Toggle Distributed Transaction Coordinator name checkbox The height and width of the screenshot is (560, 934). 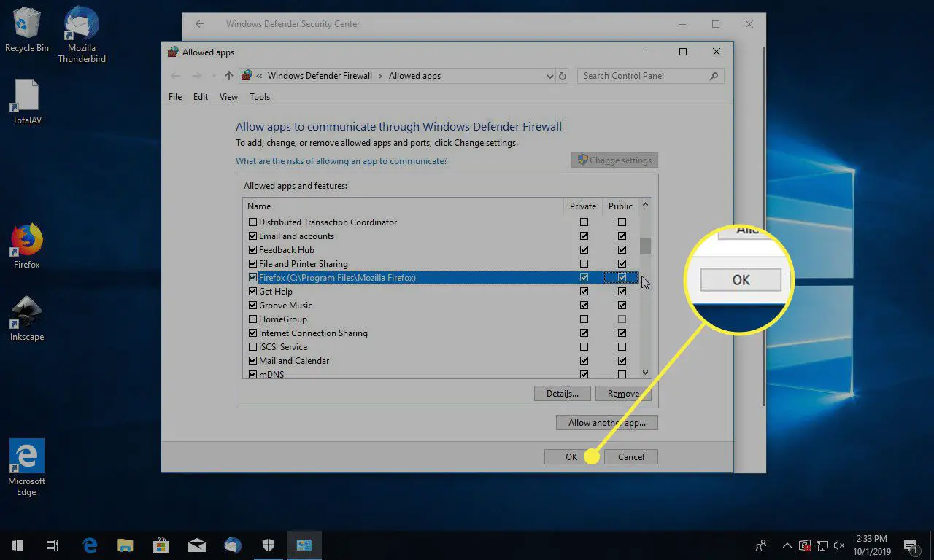253,222
